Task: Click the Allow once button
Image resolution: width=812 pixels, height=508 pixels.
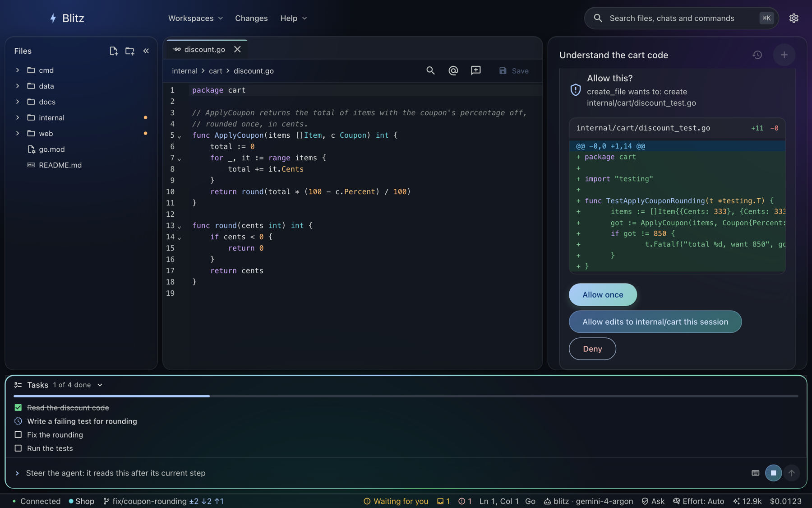Action: coord(603,294)
